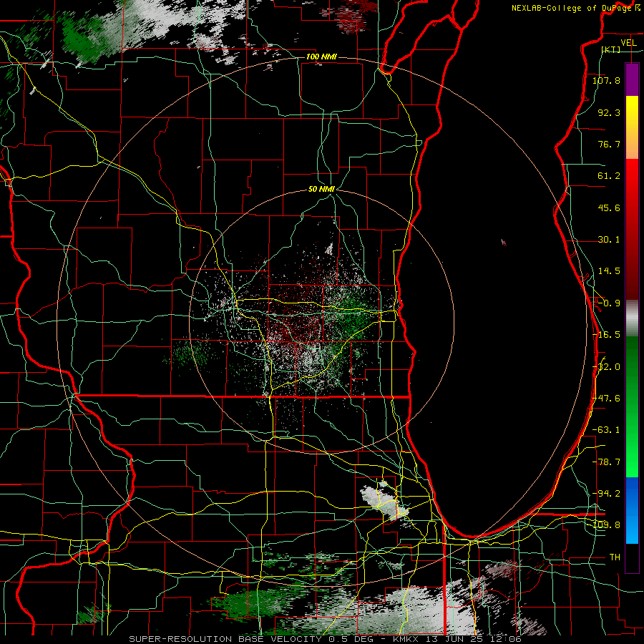Click the KMKX radar site identifier
This screenshot has height=644, width=644.
coord(406,639)
